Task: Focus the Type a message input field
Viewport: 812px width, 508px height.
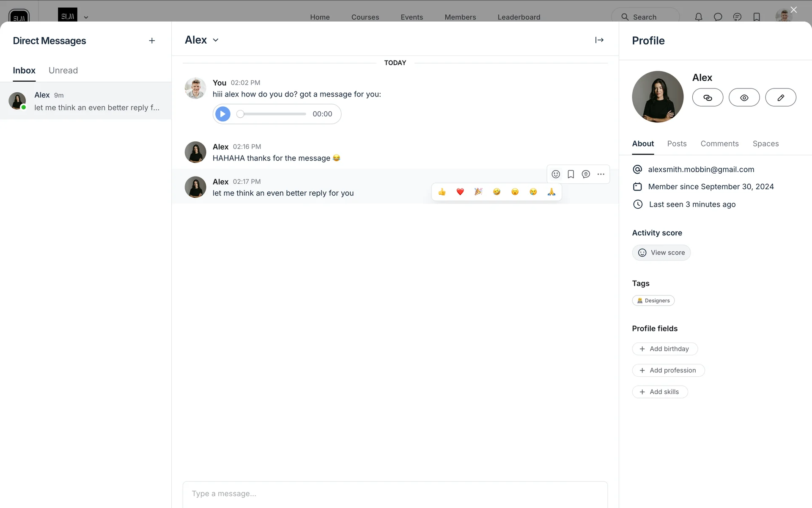Action: click(x=395, y=494)
